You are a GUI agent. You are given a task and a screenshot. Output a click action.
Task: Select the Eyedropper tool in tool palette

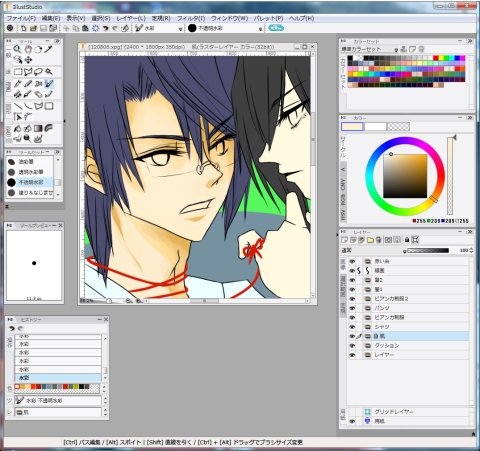click(49, 50)
